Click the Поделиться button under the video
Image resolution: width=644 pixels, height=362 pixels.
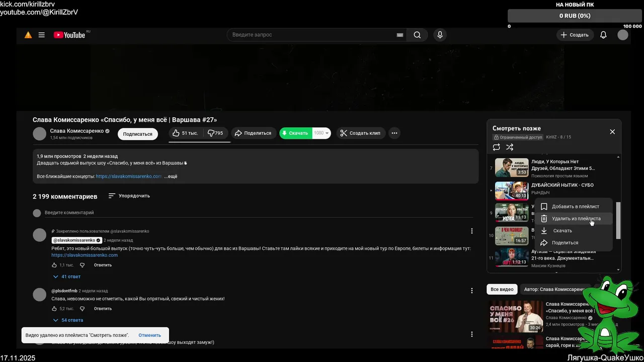click(253, 133)
